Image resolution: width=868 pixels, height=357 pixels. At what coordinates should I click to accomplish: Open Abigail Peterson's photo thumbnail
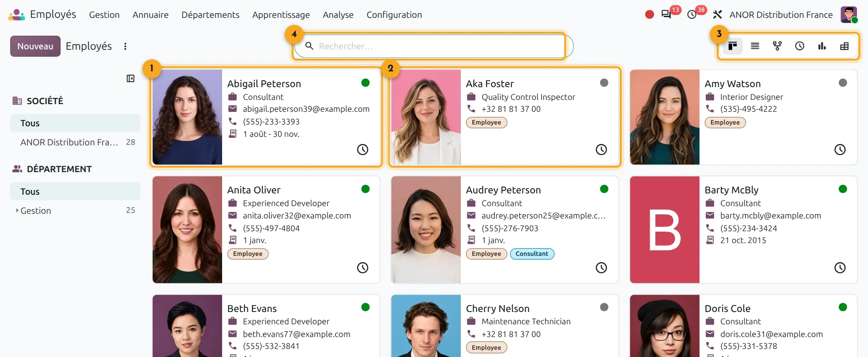(187, 117)
